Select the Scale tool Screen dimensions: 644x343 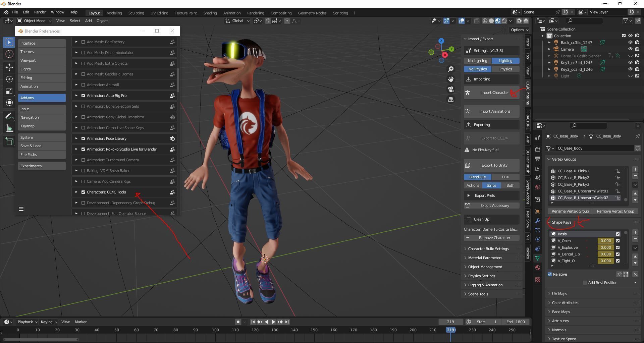(x=9, y=91)
